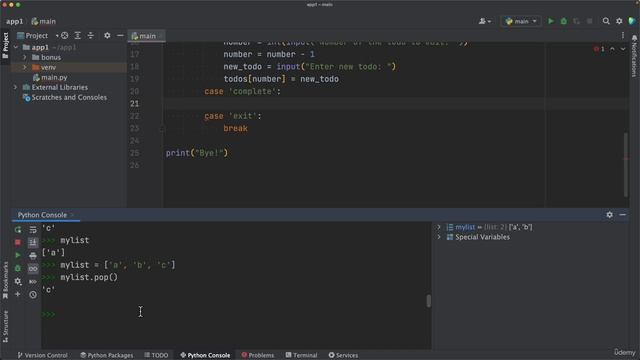Click green Execute arrow in console toolbar

pos(18,255)
